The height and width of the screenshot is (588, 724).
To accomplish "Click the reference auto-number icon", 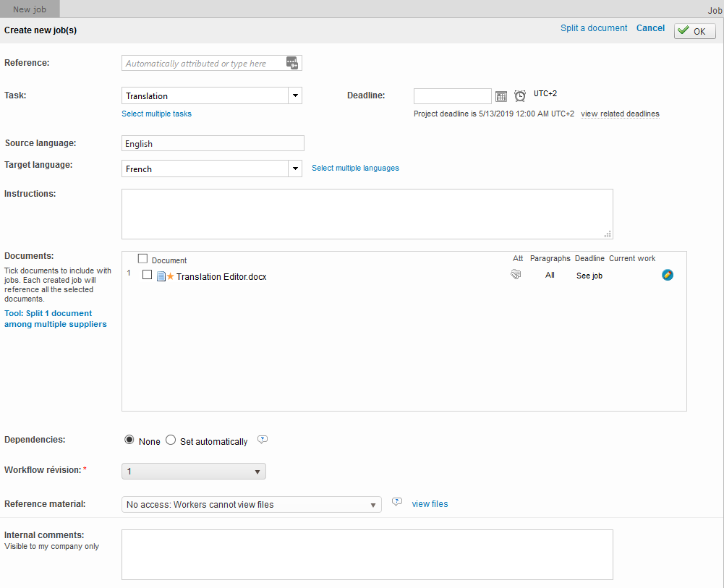I will pos(292,64).
